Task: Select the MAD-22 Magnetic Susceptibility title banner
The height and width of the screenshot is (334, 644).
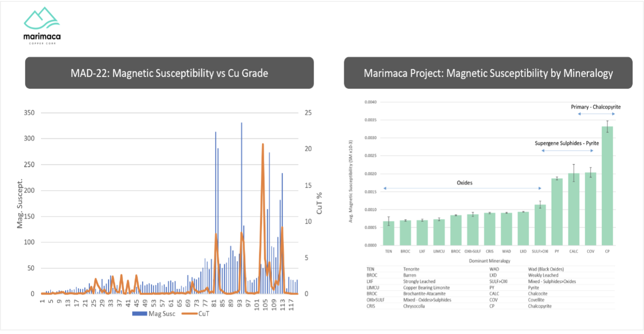Action: click(169, 73)
